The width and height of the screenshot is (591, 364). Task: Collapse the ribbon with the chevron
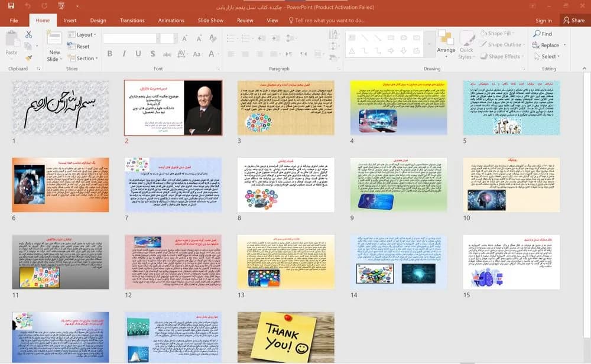(x=584, y=69)
